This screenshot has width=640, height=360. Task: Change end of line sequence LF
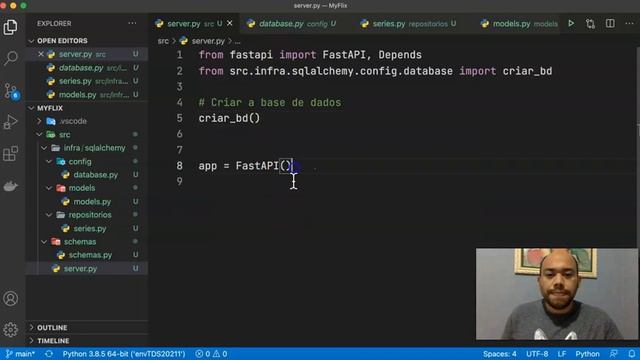coord(562,354)
